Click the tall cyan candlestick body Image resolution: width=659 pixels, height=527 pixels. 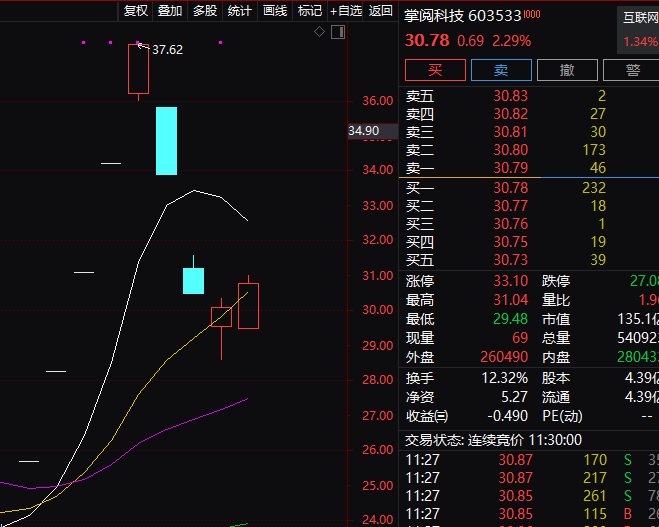(x=166, y=141)
